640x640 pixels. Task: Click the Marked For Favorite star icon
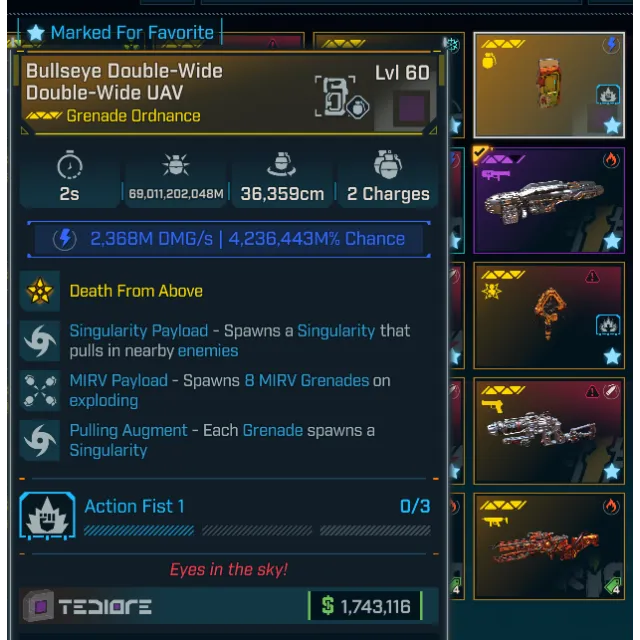coord(36,33)
